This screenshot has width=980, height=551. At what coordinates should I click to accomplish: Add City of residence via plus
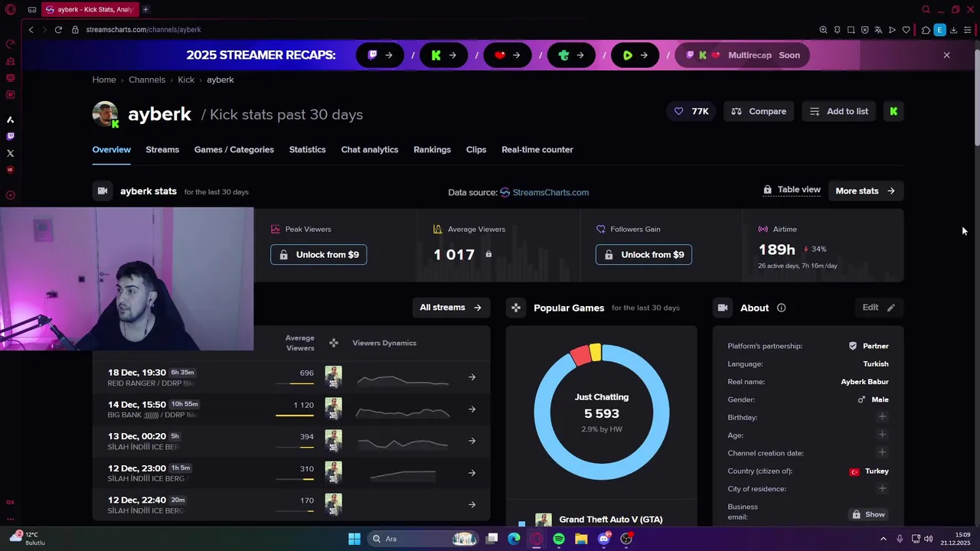pos(882,488)
